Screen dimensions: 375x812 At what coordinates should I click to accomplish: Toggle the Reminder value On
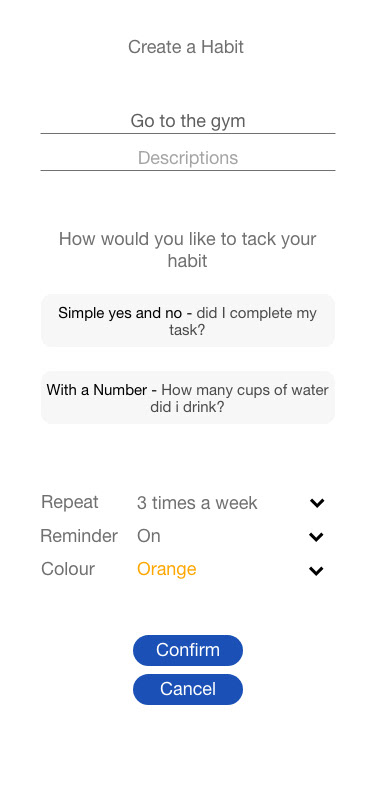[149, 536]
